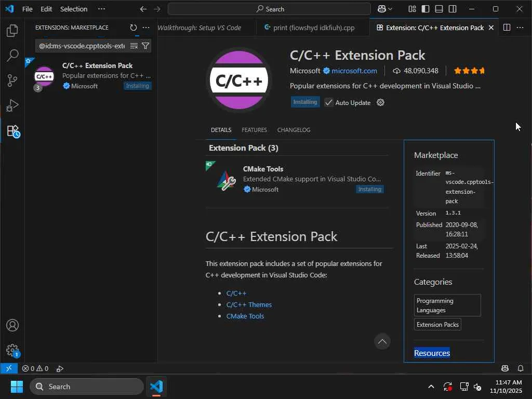Toggle secondary side bar visibility

click(453, 9)
